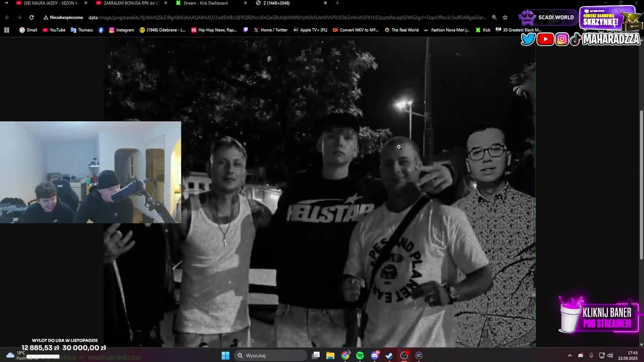This screenshot has width=644, height=362.
Task: Open a new browser tab
Action: (x=337, y=3)
